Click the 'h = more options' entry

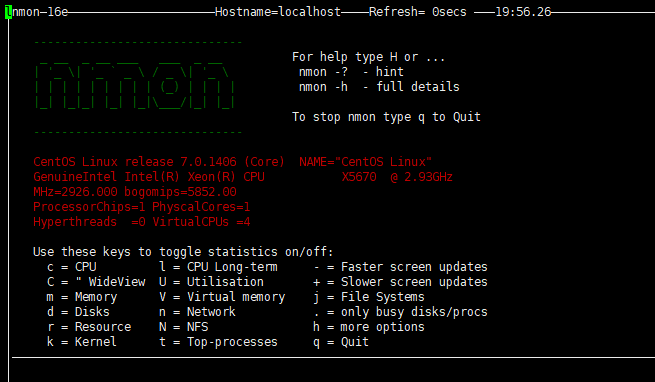(369, 327)
